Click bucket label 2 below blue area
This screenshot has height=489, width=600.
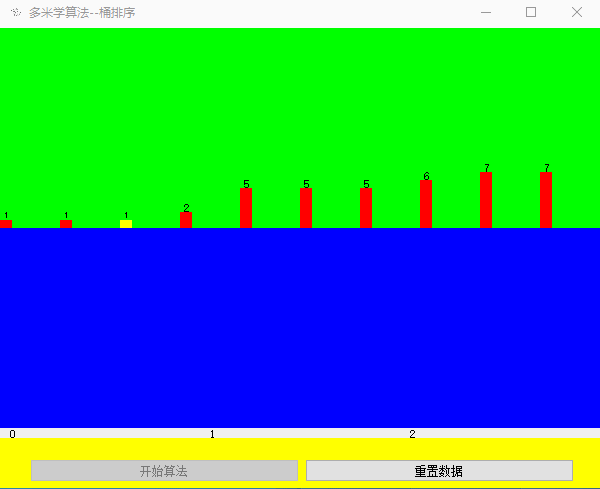(x=412, y=434)
